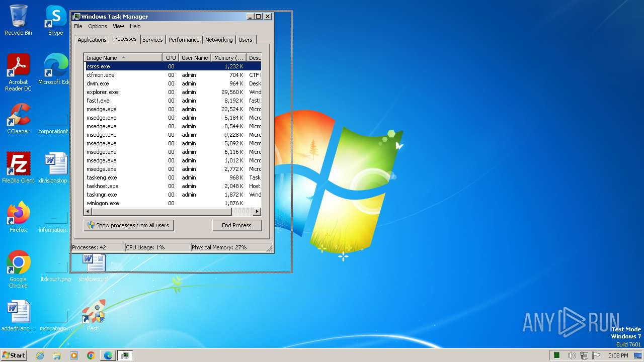Select the fast!.exe process

(x=173, y=101)
